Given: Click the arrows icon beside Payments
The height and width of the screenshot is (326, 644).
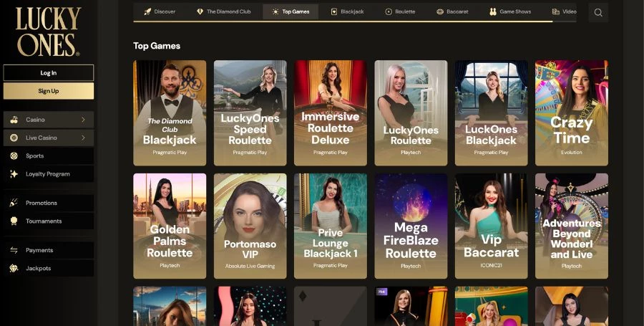Looking at the screenshot, I should pyautogui.click(x=14, y=250).
